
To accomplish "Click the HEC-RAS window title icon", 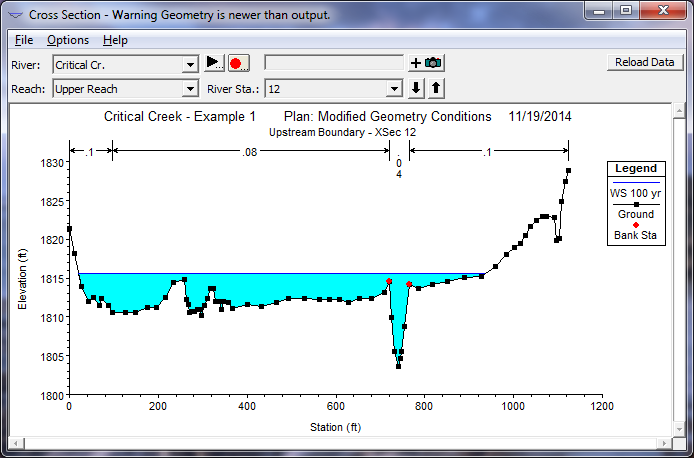I will (15, 13).
